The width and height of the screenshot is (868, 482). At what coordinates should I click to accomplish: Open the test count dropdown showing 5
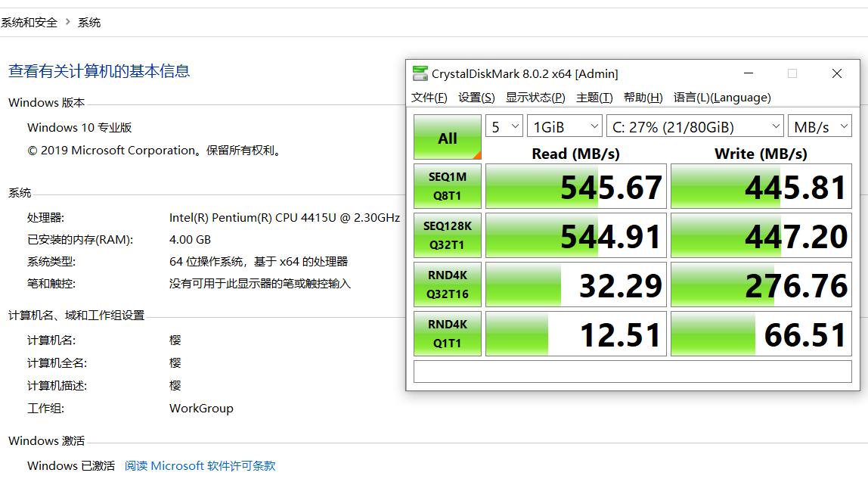point(504,126)
